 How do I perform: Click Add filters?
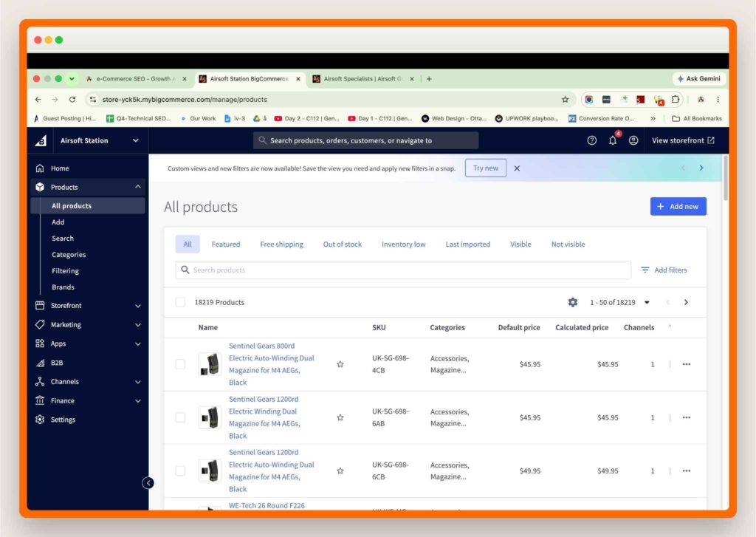[x=664, y=270]
